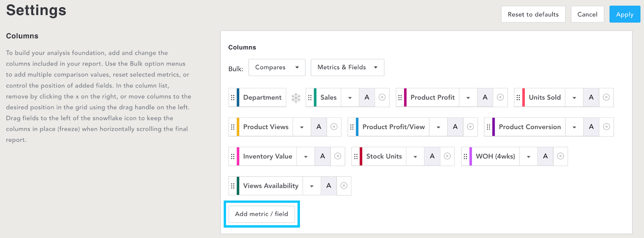Remove the Product Profit column
This screenshot has width=644, height=238.
click(500, 97)
